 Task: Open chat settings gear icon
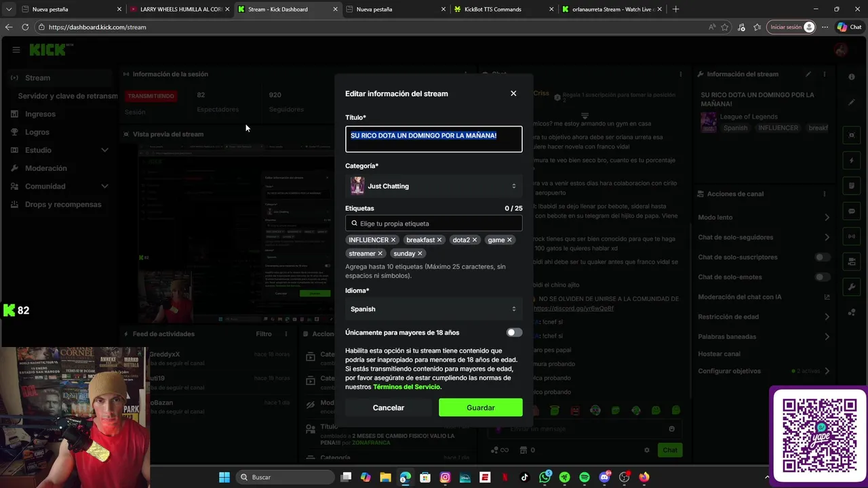coord(647,450)
